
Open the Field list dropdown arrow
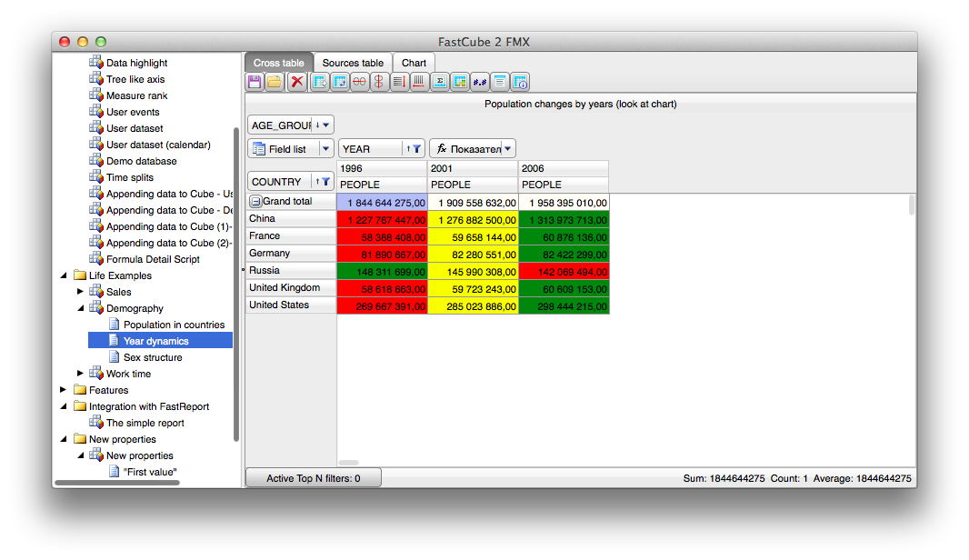pyautogui.click(x=326, y=149)
